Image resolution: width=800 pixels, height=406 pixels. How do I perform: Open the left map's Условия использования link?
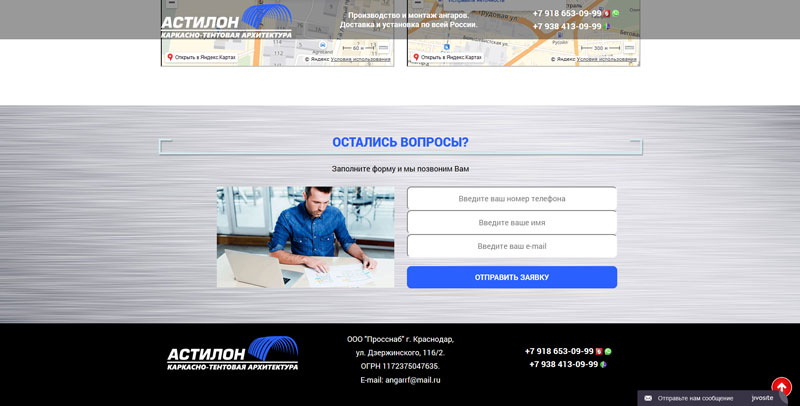point(361,59)
